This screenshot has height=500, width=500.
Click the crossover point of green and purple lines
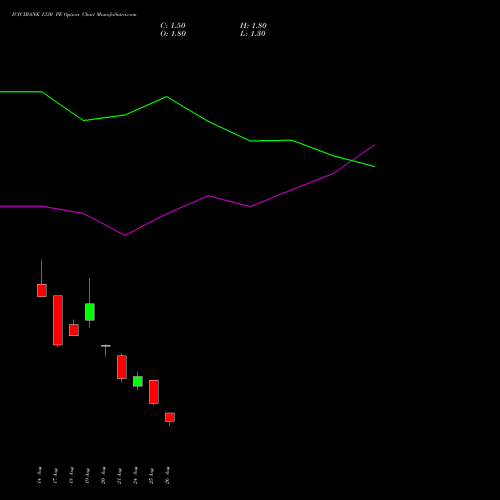coord(352,161)
